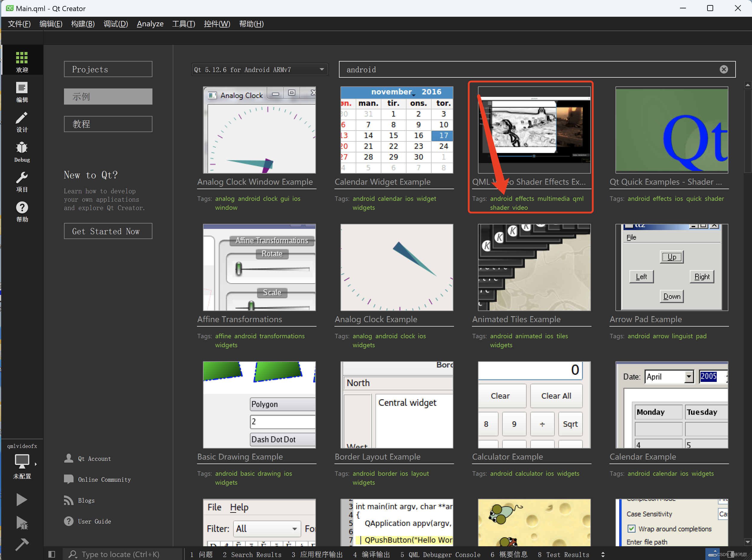The height and width of the screenshot is (560, 752).
Task: Open the 调试(D) menu
Action: pyautogui.click(x=116, y=24)
